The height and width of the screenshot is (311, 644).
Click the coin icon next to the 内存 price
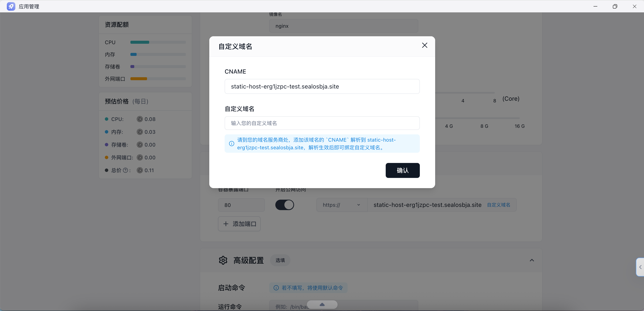point(140,132)
